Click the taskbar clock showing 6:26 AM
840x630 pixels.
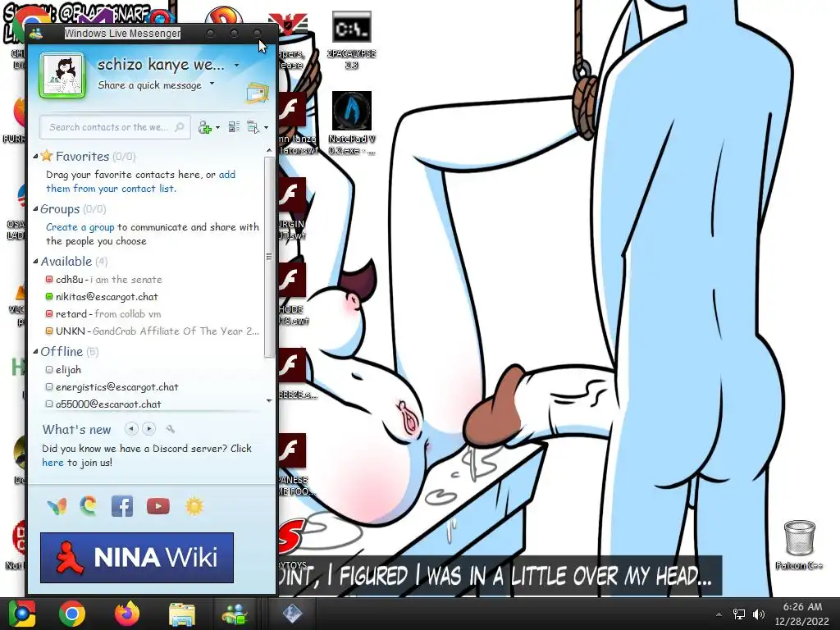click(801, 614)
